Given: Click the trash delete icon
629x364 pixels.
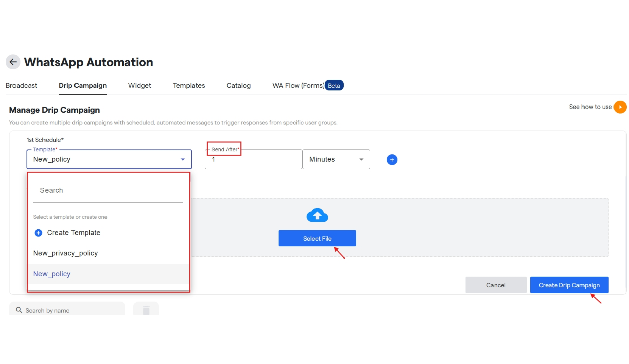Looking at the screenshot, I should (x=146, y=310).
